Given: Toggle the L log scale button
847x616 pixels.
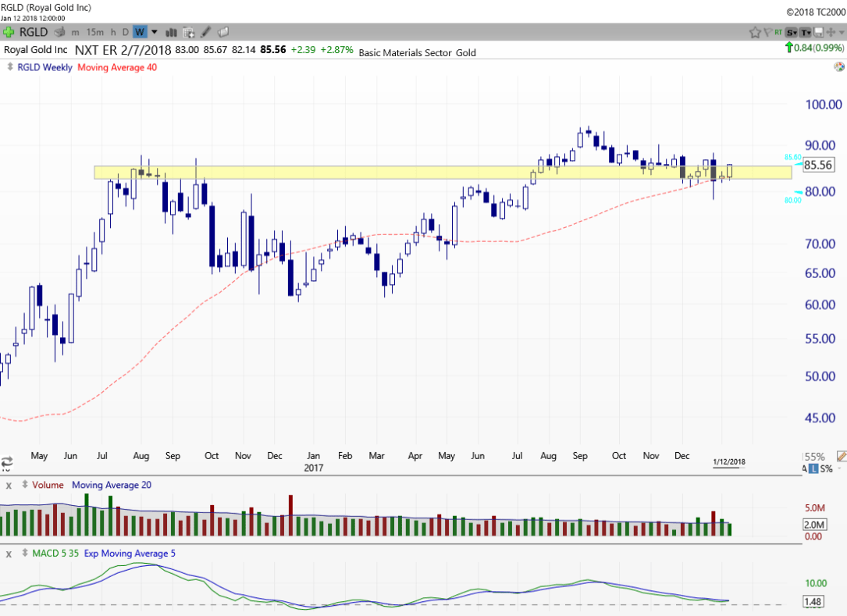Looking at the screenshot, I should (x=814, y=468).
